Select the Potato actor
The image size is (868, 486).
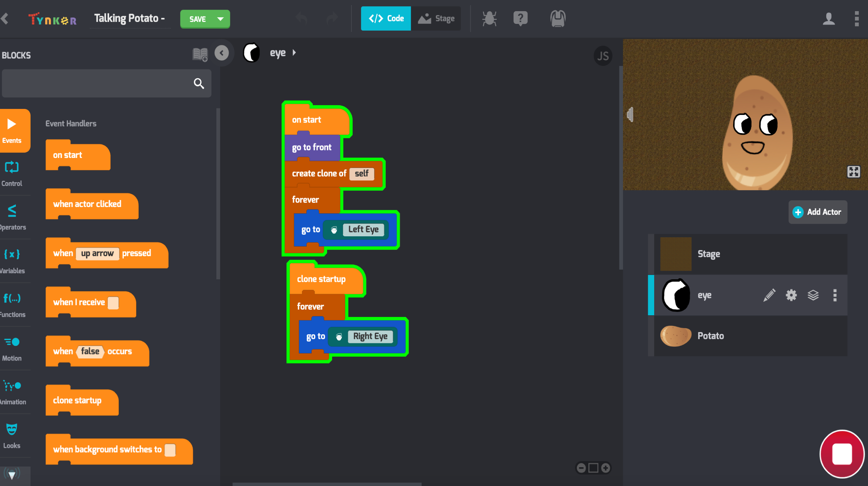point(747,336)
